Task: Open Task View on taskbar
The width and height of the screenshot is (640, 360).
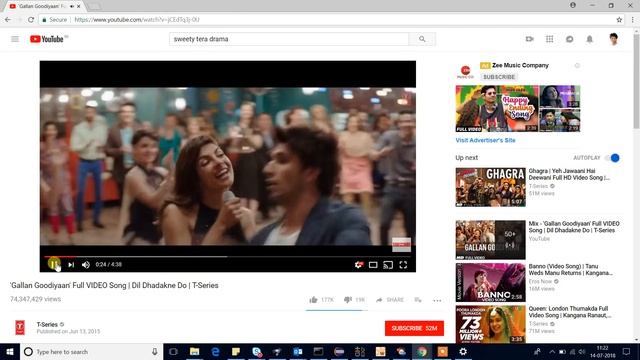Action: coord(173,352)
